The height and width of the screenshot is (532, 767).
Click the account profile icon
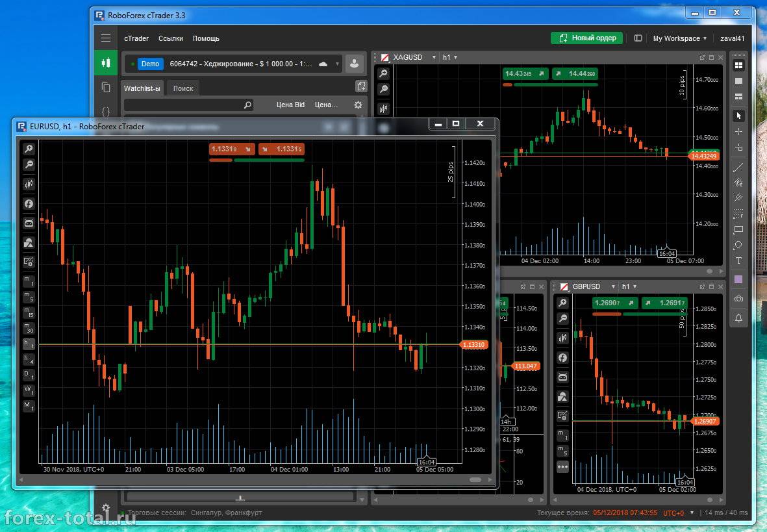point(354,64)
